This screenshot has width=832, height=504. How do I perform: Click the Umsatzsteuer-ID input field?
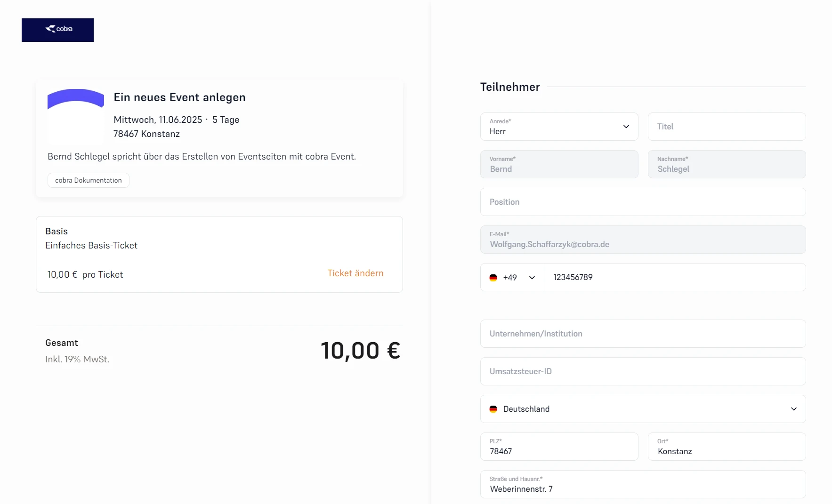(643, 371)
